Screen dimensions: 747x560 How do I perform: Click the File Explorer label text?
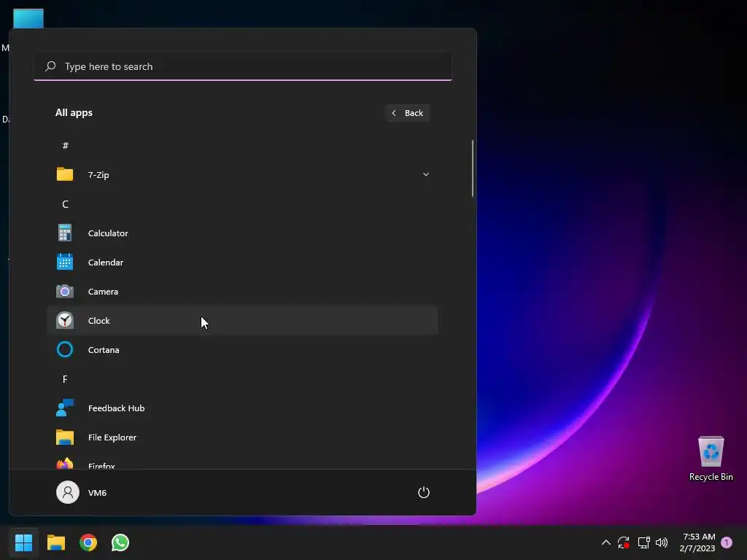tap(112, 437)
